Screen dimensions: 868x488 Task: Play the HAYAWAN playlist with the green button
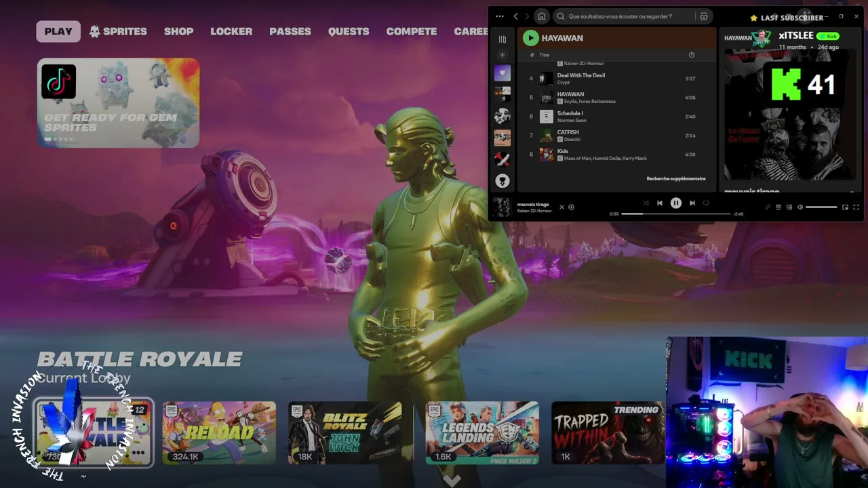pyautogui.click(x=531, y=39)
